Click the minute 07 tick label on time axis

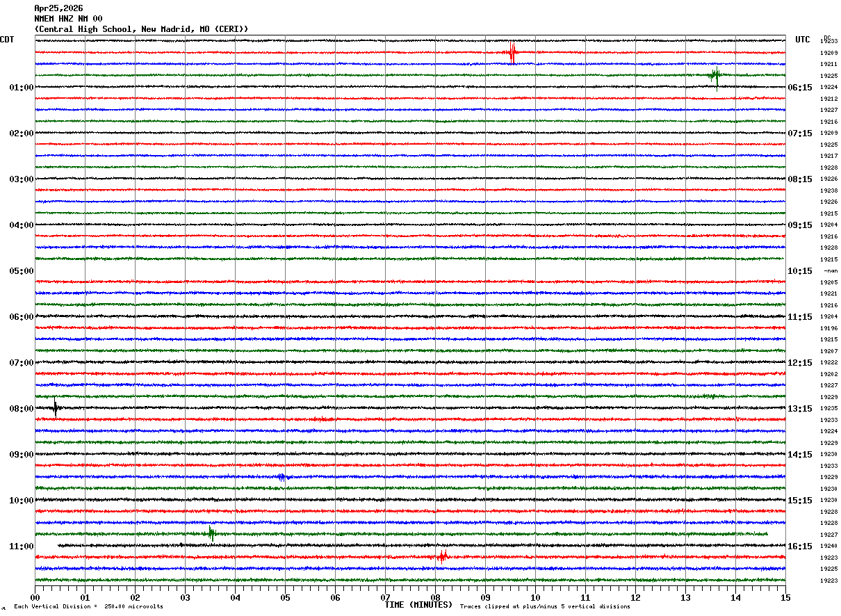[x=385, y=597]
